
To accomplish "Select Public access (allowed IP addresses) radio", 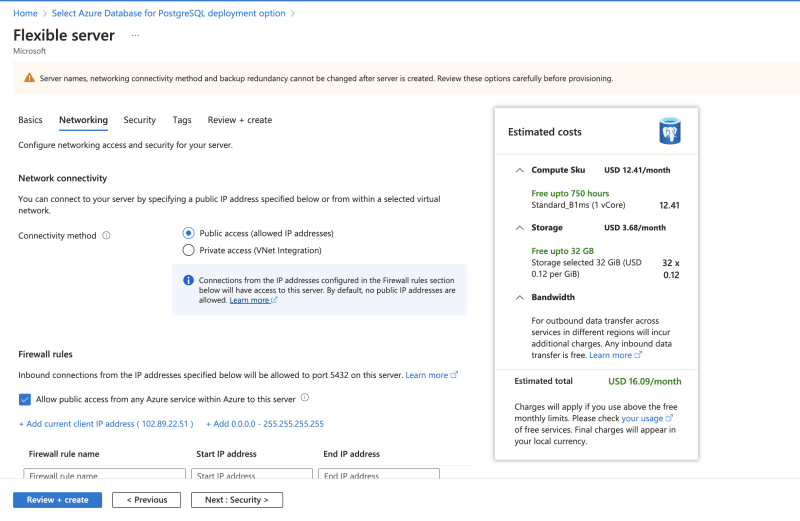I will (188, 233).
